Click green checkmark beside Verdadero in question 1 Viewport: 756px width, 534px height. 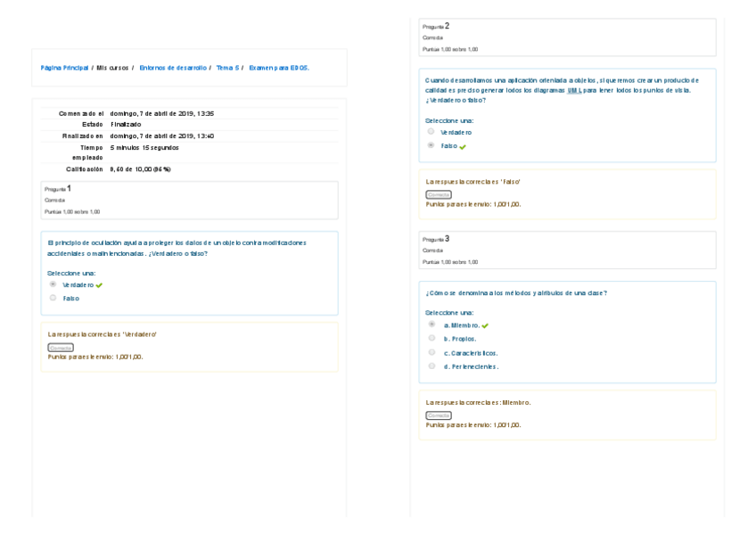[99, 285]
